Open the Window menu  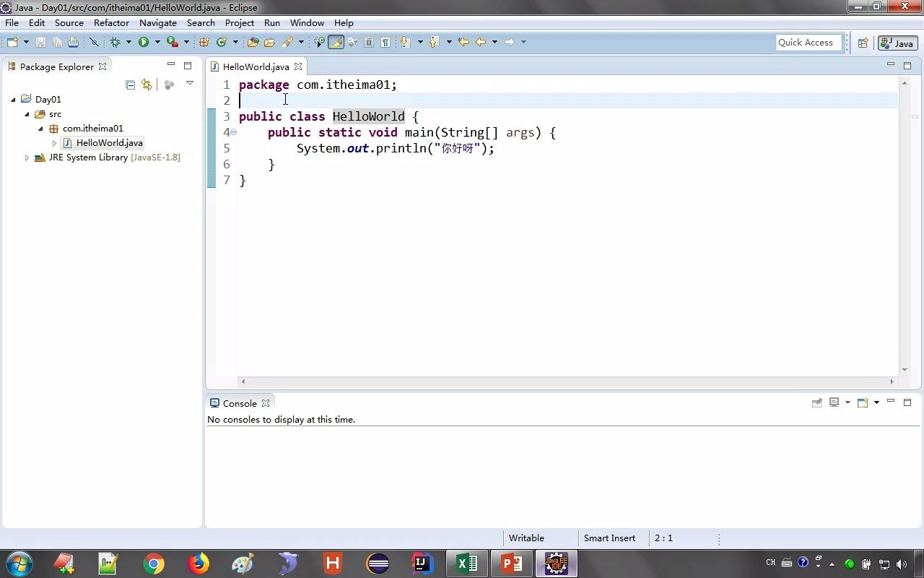tap(307, 22)
